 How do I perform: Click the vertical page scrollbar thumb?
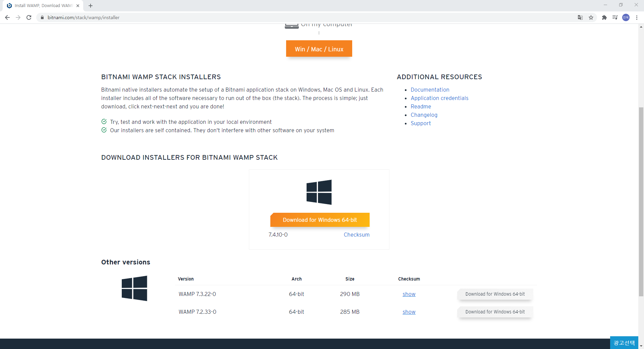pyautogui.click(x=641, y=201)
